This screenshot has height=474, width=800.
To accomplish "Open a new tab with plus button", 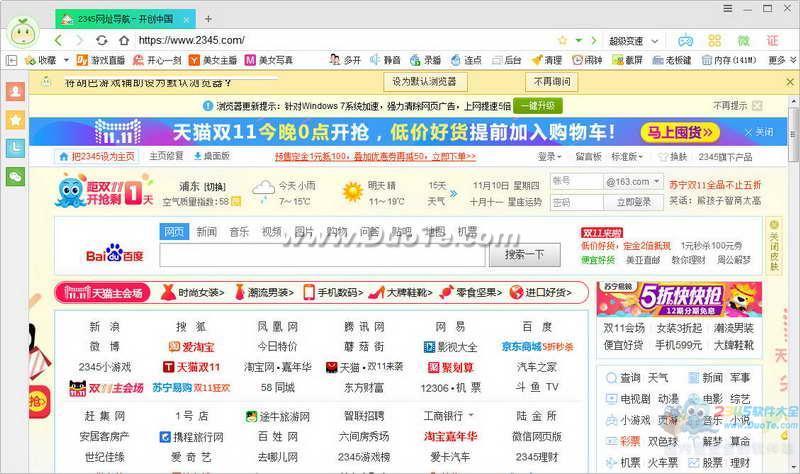I will tap(208, 19).
